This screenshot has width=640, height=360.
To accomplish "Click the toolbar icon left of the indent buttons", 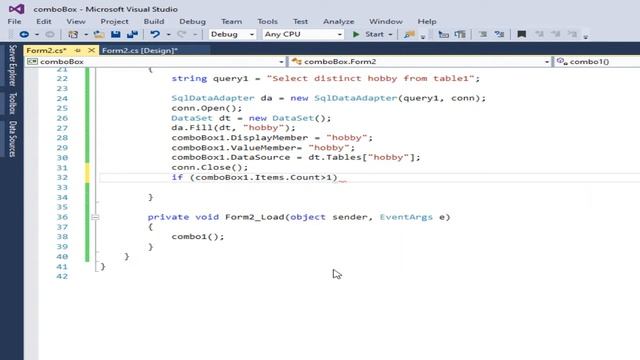I will point(460,35).
